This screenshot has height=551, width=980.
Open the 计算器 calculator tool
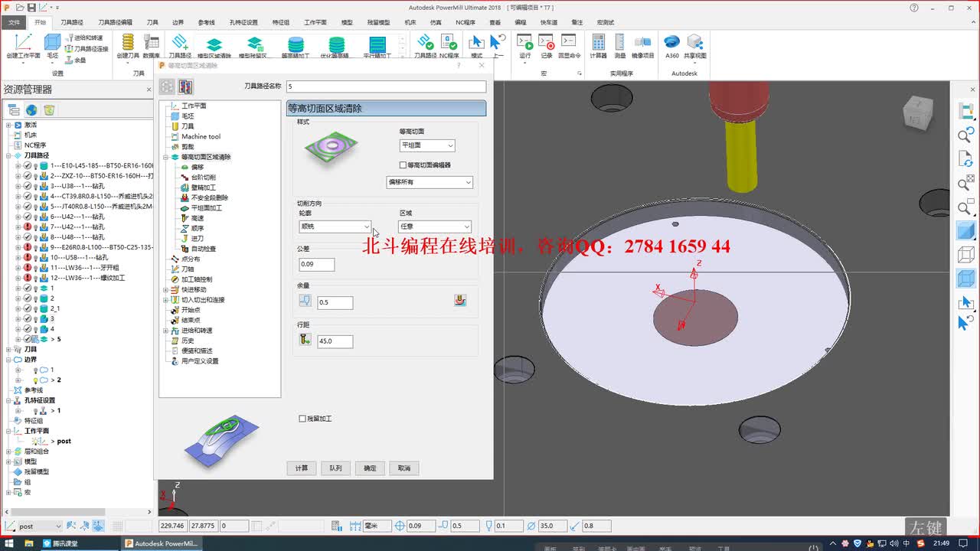[x=598, y=46]
